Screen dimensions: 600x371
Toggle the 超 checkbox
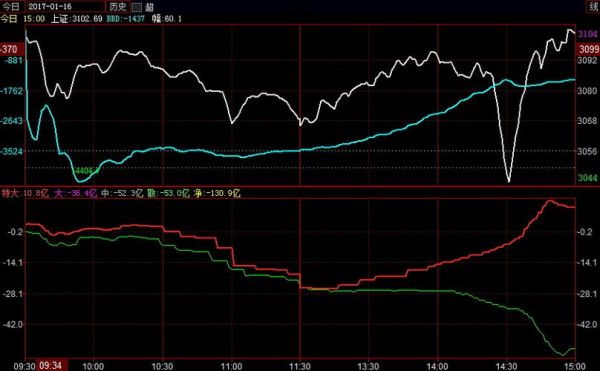pyautogui.click(x=137, y=7)
